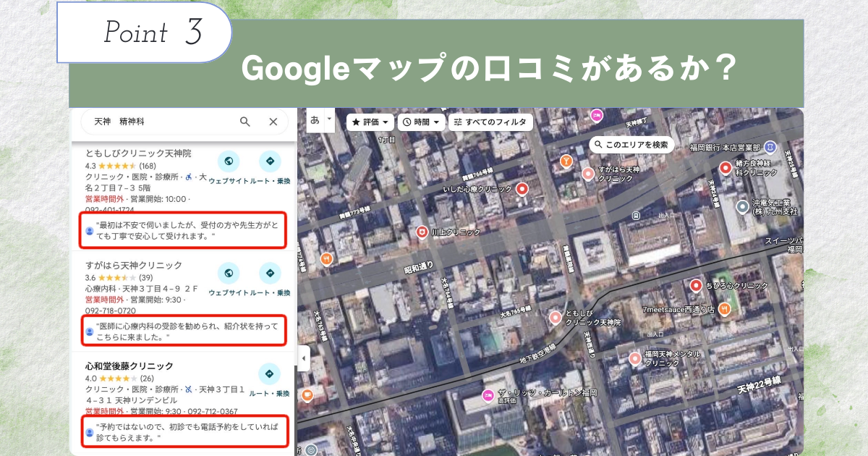The width and height of the screenshot is (868, 456).
Task: Open website icon for すがはら天神クリニック
Action: coord(229,273)
